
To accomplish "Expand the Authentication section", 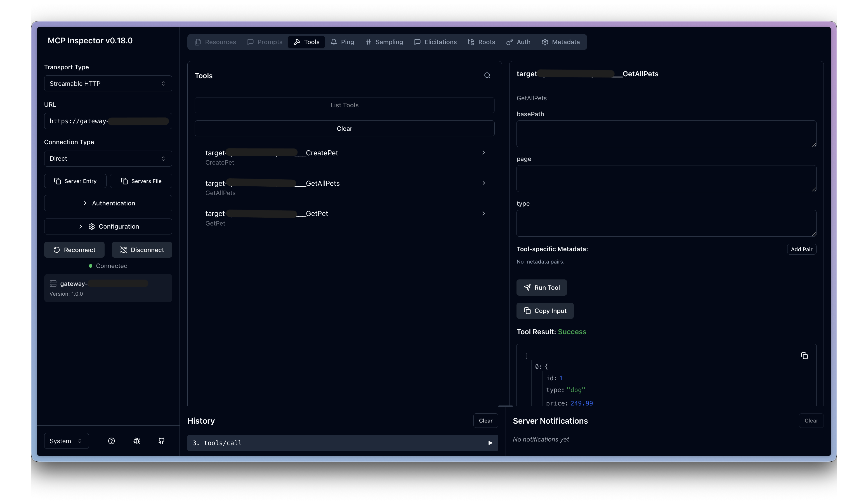I will [108, 203].
